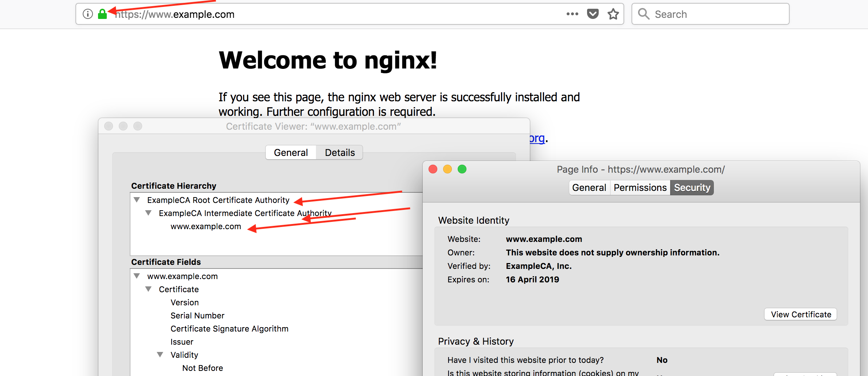Select ExampleCA Intermediate Certificate Authority row
868x376 pixels.
[x=245, y=213]
